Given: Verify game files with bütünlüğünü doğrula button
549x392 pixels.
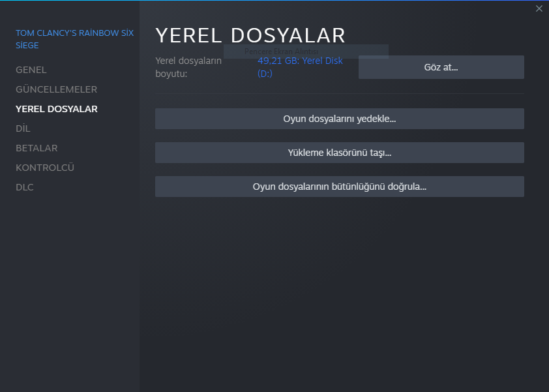Looking at the screenshot, I should click(339, 186).
